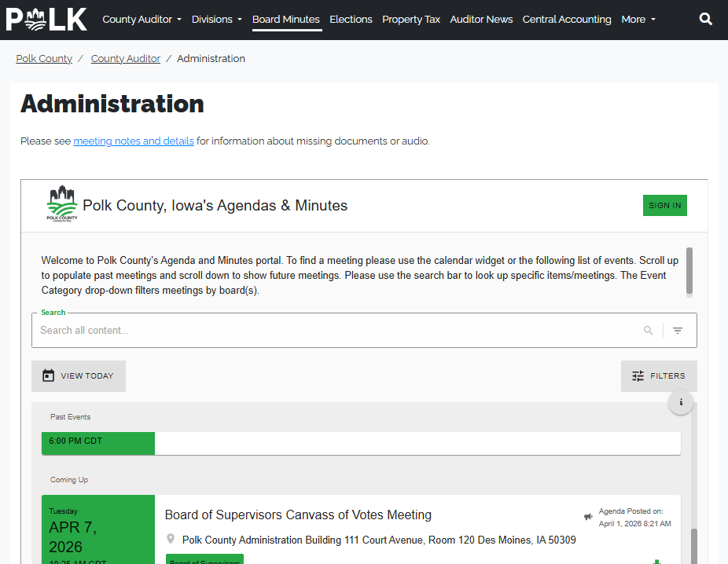This screenshot has width=728, height=564.
Task: Open the site search magnifier icon
Action: coord(706,20)
